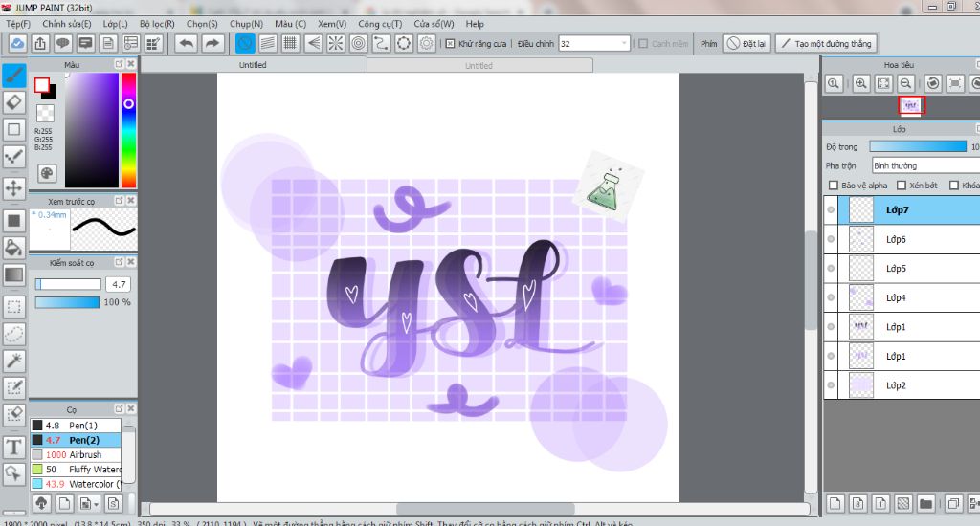This screenshot has width=980, height=526.
Task: Adjust the brush opacity 100% slider
Action: pos(68,302)
